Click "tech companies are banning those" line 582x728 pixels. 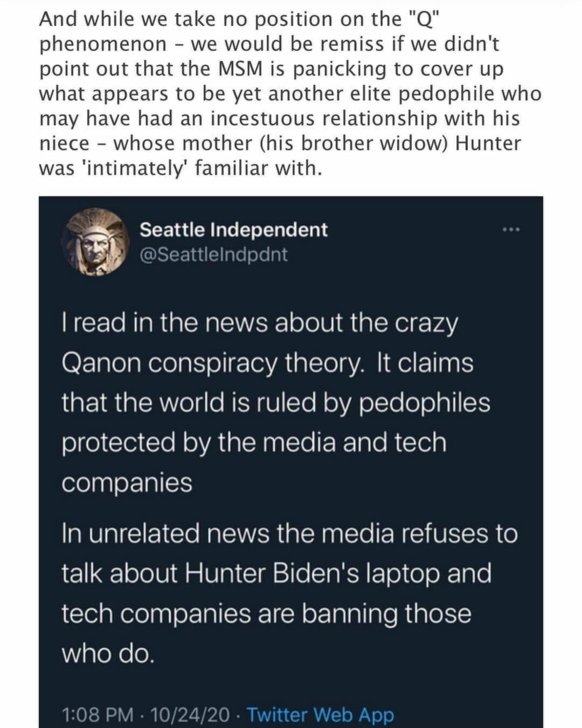[266, 614]
